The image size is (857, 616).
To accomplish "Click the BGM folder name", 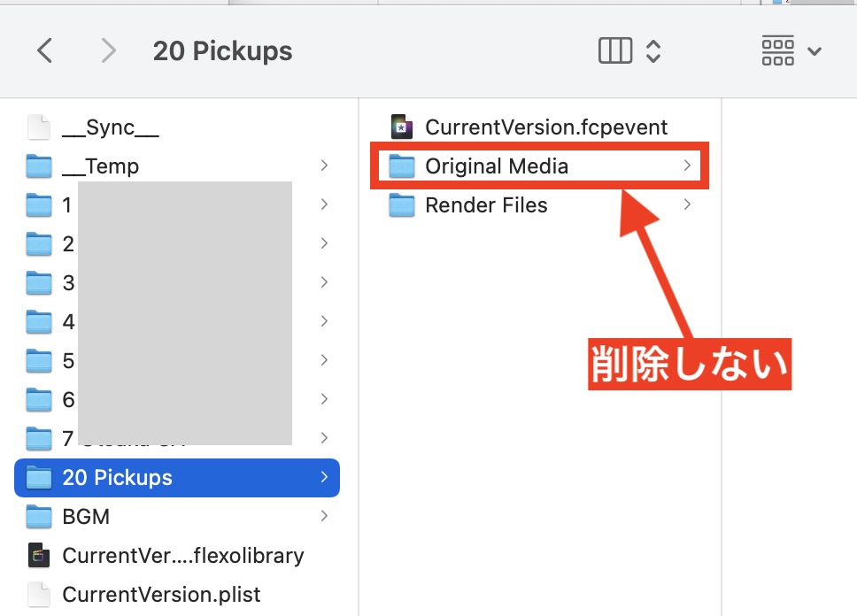I will [x=86, y=517].
